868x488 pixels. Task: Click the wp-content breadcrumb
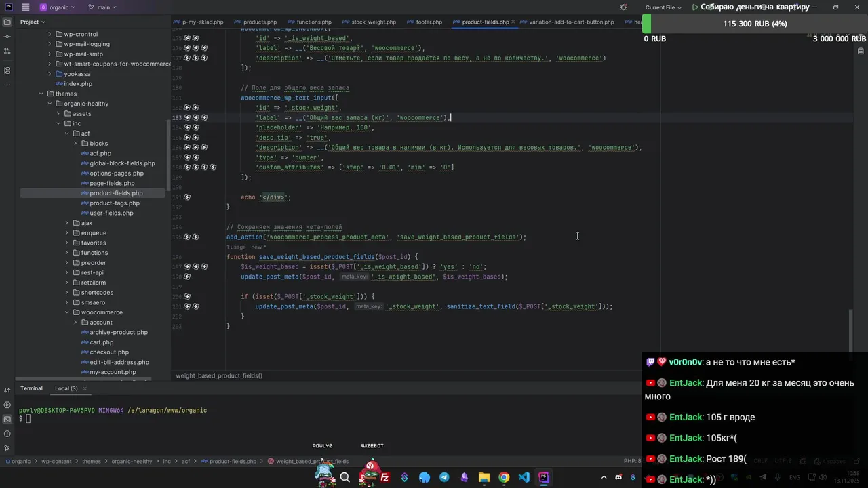click(x=56, y=462)
